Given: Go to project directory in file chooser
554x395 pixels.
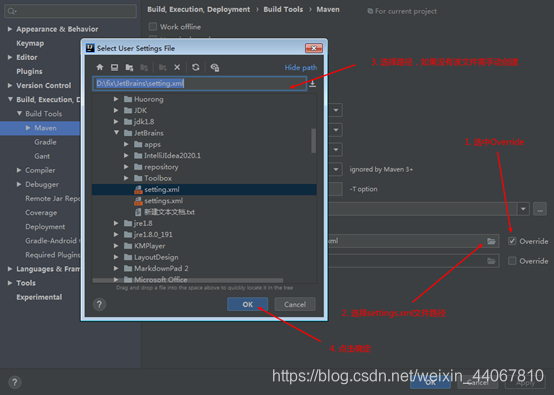Looking at the screenshot, I should [129, 67].
